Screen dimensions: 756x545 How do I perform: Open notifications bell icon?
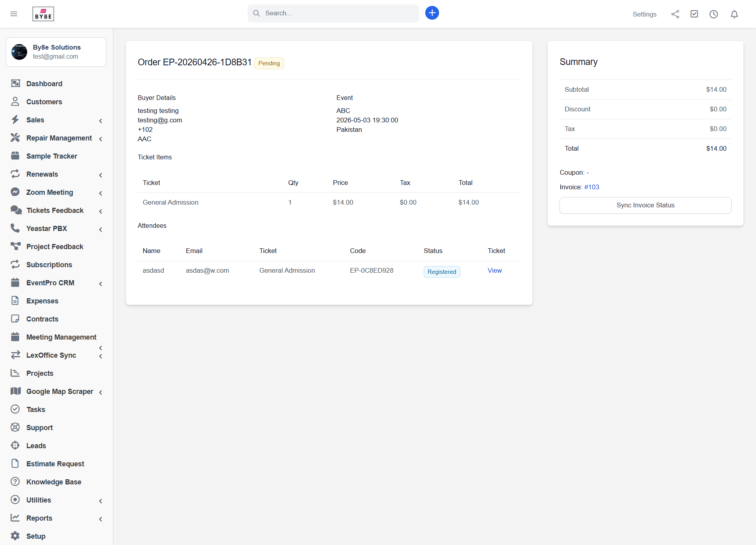click(734, 14)
